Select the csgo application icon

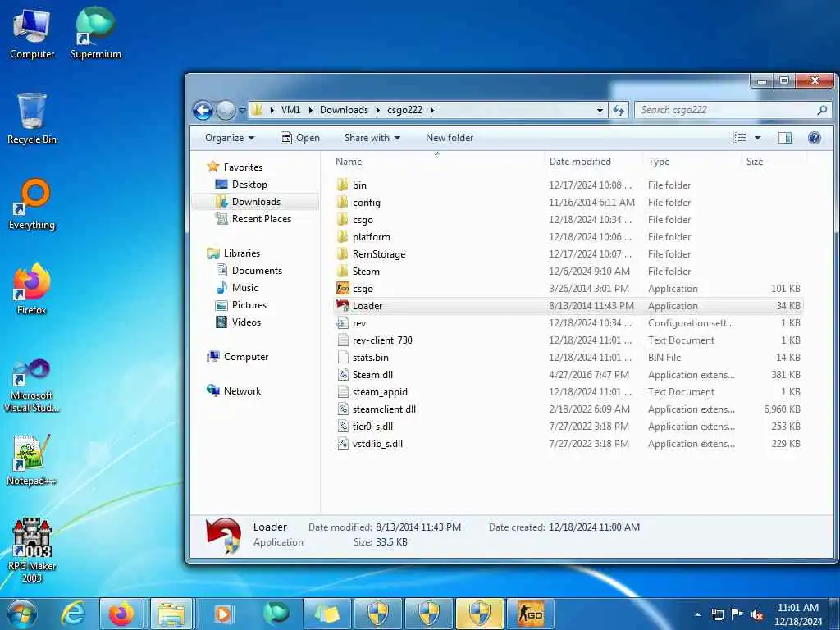342,288
